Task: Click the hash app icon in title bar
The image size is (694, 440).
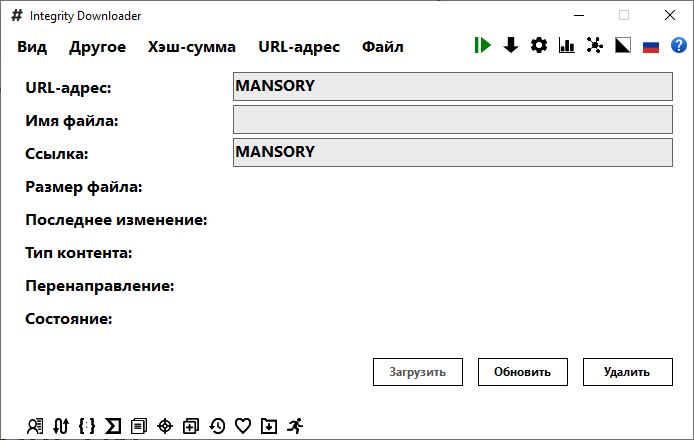Action: [17, 15]
